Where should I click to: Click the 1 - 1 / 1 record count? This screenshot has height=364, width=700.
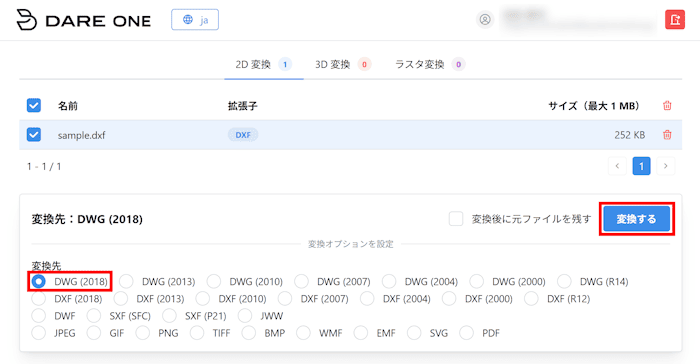click(x=44, y=167)
